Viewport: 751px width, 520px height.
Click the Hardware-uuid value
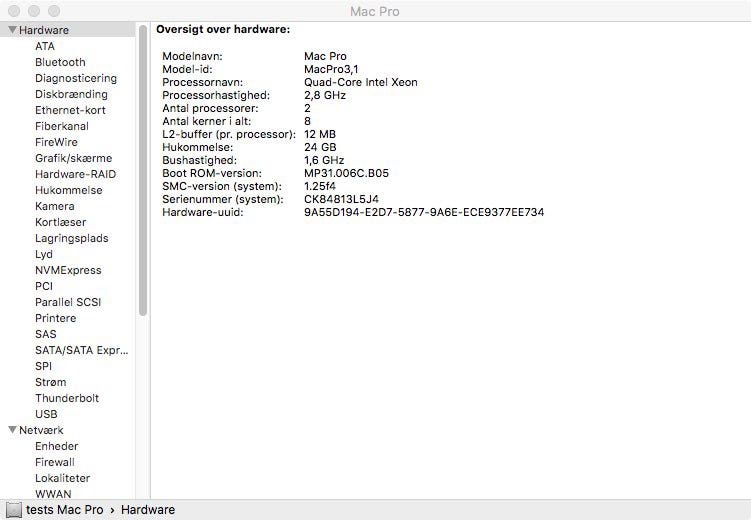[x=424, y=212]
